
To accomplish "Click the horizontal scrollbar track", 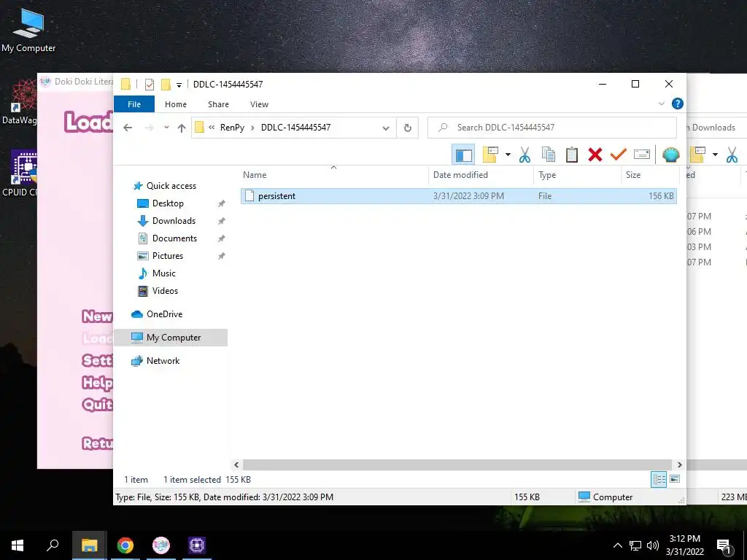I will 457,464.
